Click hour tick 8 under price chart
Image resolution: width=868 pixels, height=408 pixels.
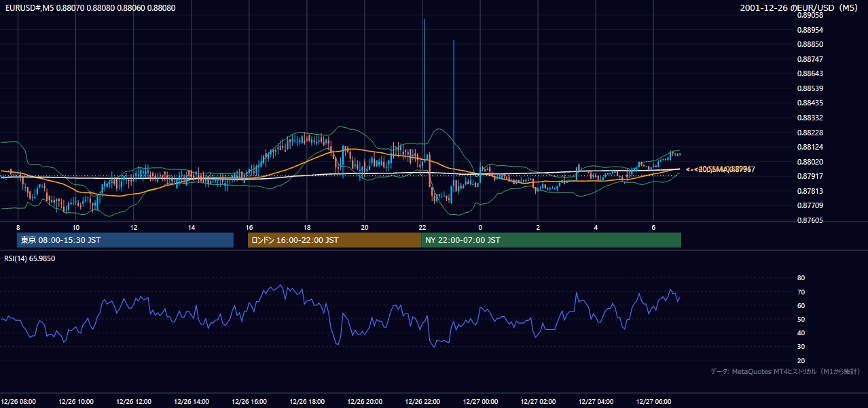18,227
